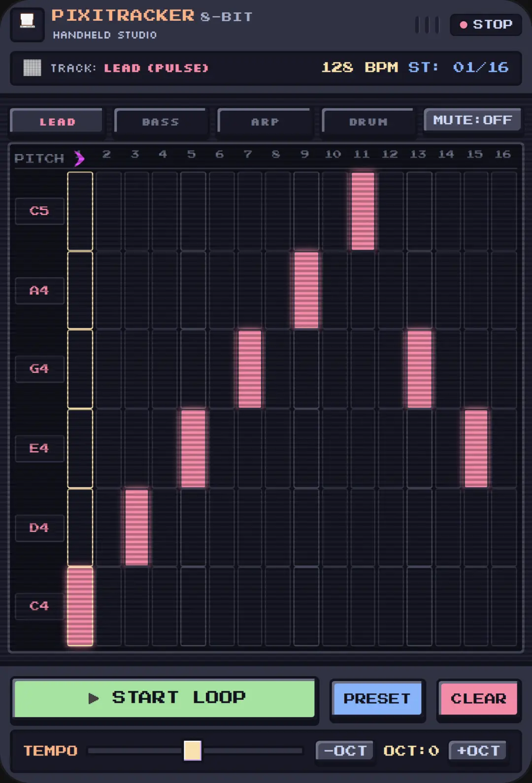Lower the octave with -OCT button

pyautogui.click(x=345, y=750)
